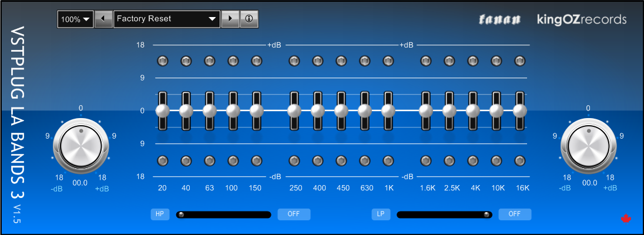Click the 16K band frequency label
Screen dimensions: 644x235
coord(522,188)
